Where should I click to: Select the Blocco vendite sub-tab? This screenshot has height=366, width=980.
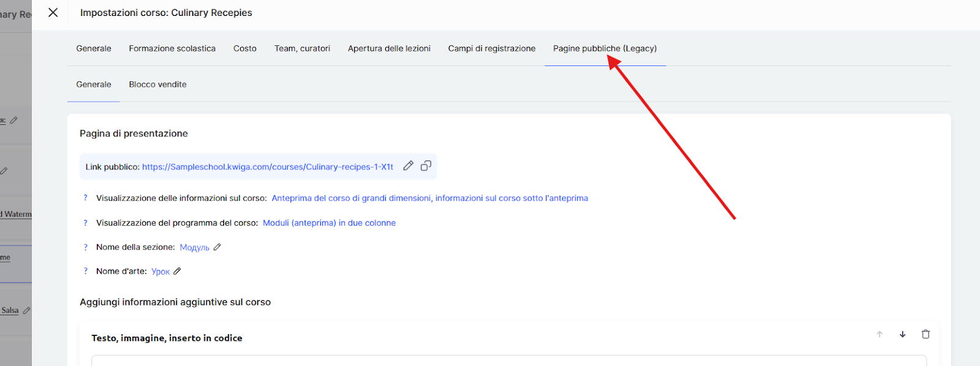157,84
